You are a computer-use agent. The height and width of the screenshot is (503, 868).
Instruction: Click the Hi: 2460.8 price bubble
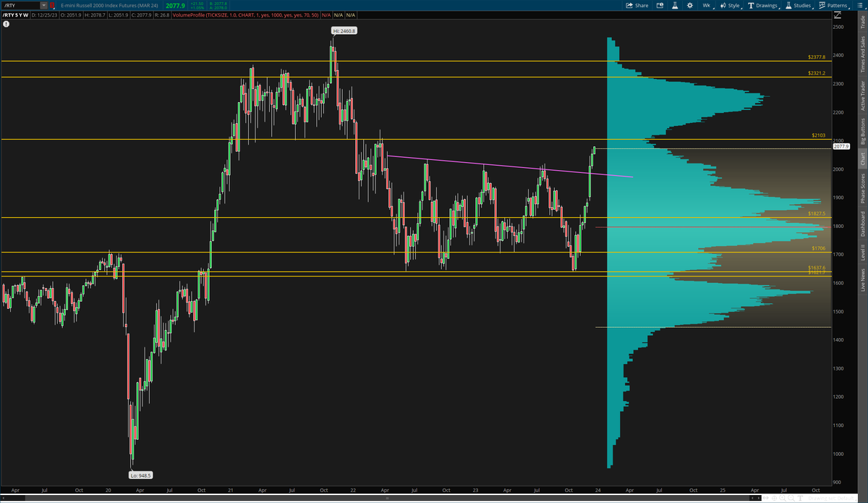click(345, 30)
